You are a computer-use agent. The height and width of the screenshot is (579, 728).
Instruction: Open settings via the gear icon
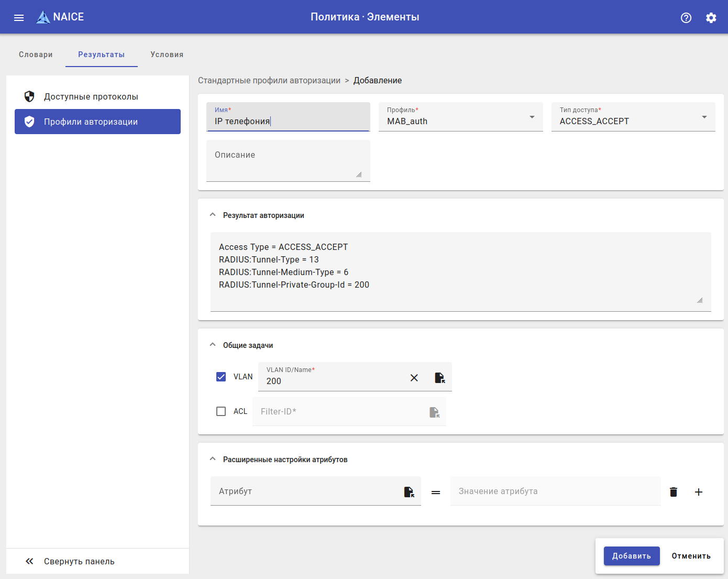[711, 18]
